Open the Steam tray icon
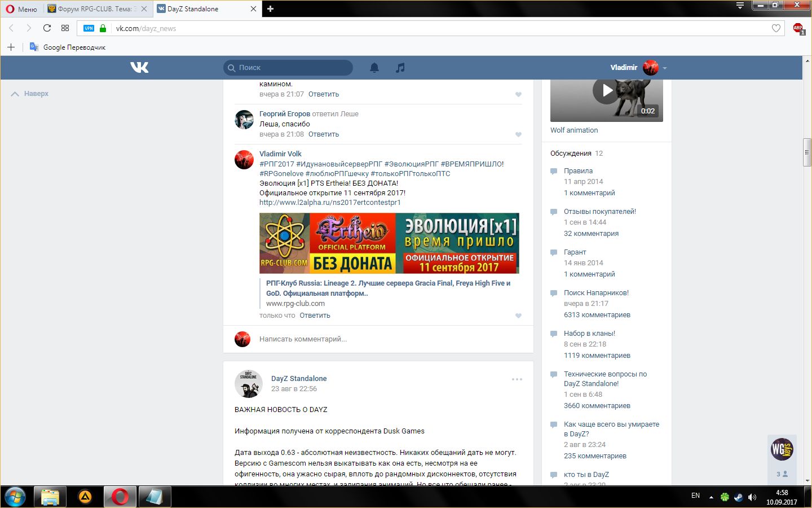The height and width of the screenshot is (508, 812). click(x=738, y=497)
